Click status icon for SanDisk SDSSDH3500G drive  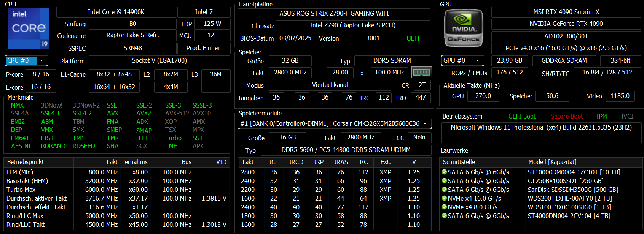444,190
